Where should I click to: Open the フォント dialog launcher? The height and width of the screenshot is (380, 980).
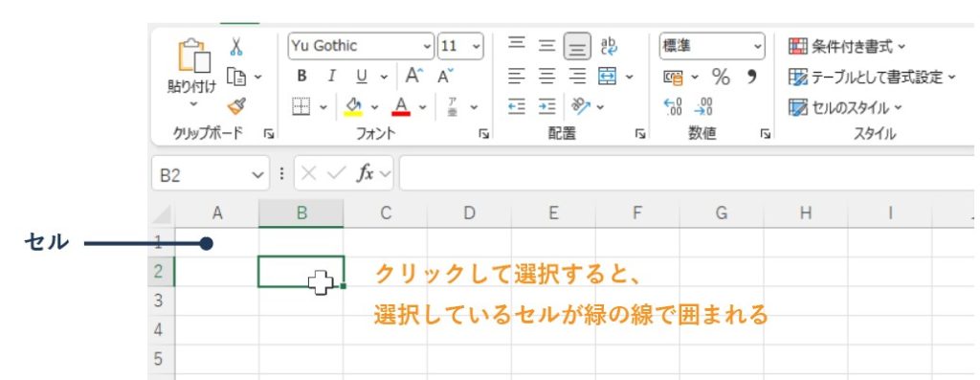point(483,134)
